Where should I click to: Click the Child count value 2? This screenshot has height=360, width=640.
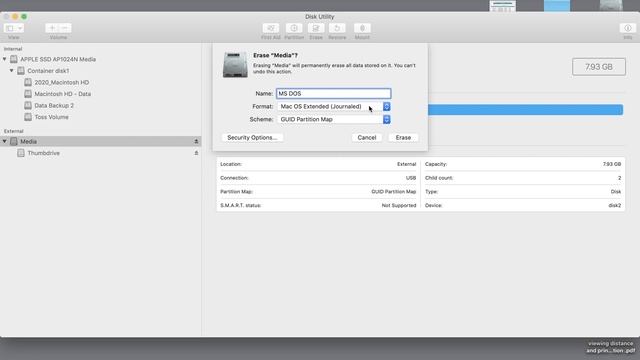pos(619,178)
